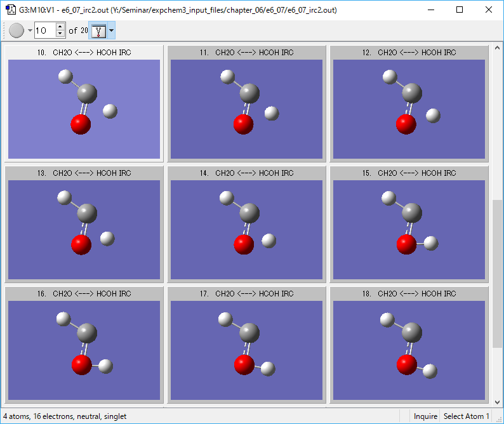
Task: Click the gray animation play circle button
Action: click(x=17, y=30)
